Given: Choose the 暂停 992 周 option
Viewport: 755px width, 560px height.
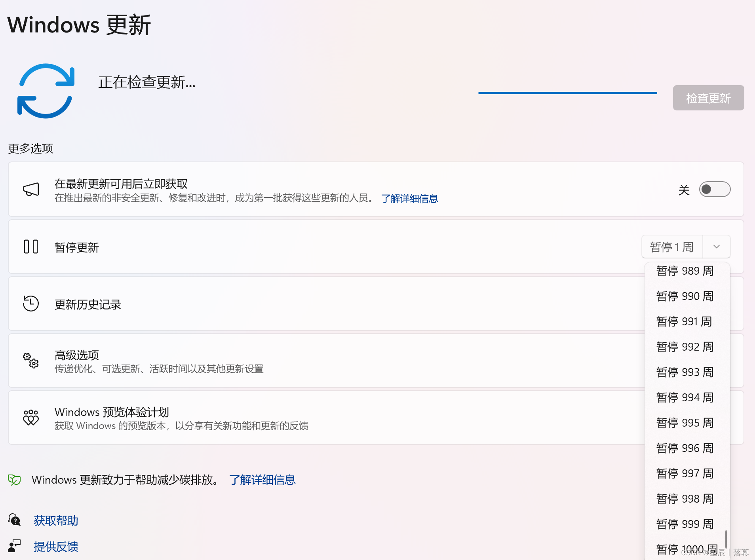Looking at the screenshot, I should tap(685, 347).
